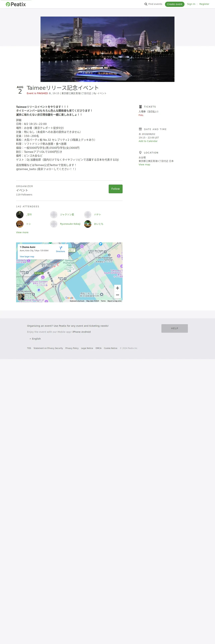
Task: Click avatar of attendee トシ
Action: tap(20, 224)
